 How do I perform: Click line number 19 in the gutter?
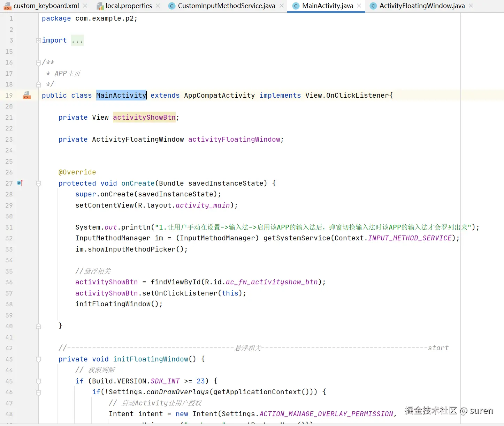click(x=9, y=95)
